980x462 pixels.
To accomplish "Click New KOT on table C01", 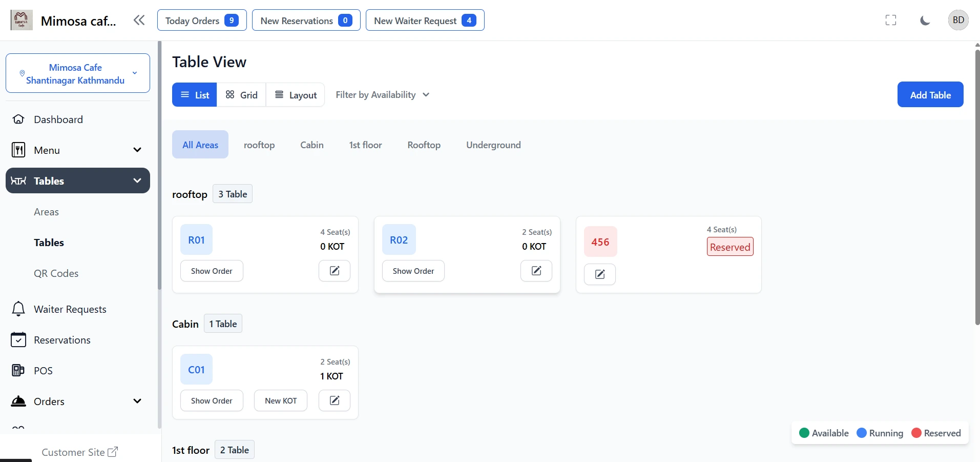I will (280, 400).
